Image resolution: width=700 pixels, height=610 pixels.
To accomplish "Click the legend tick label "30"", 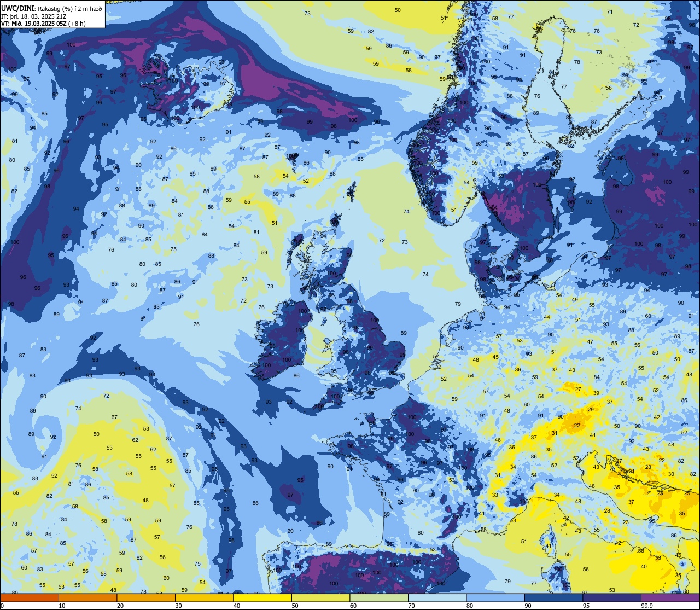I will point(178,606).
